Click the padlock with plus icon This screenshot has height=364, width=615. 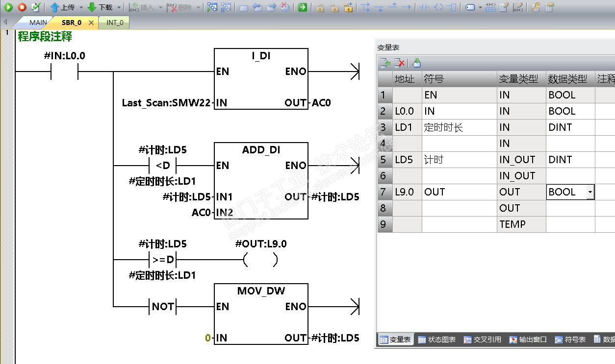coord(348,7)
